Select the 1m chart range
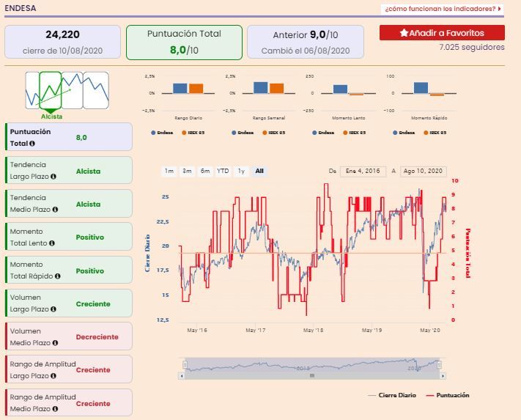 [169, 171]
